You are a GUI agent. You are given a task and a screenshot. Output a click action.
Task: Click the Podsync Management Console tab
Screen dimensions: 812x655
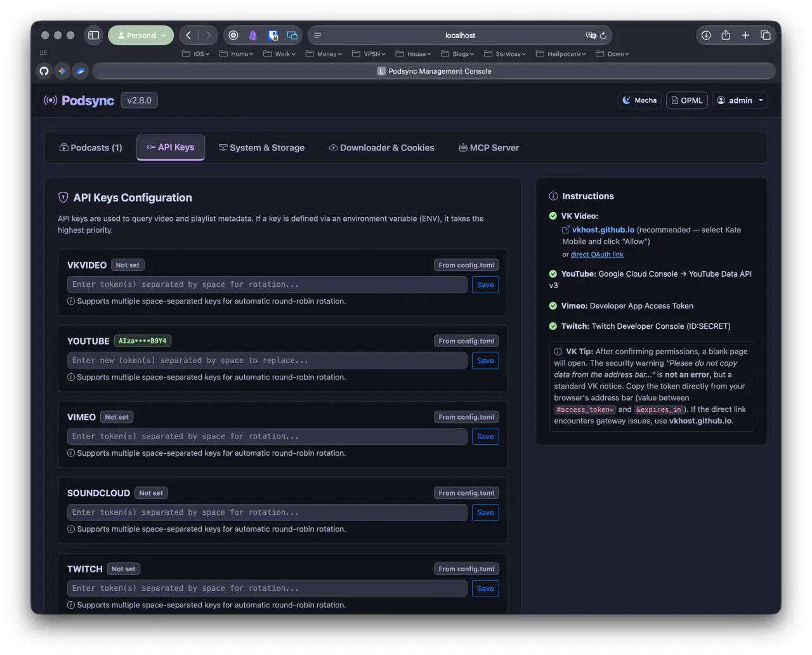point(434,71)
